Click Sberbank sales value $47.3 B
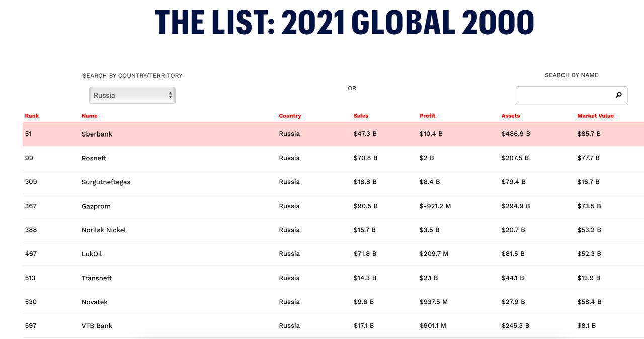 click(365, 134)
